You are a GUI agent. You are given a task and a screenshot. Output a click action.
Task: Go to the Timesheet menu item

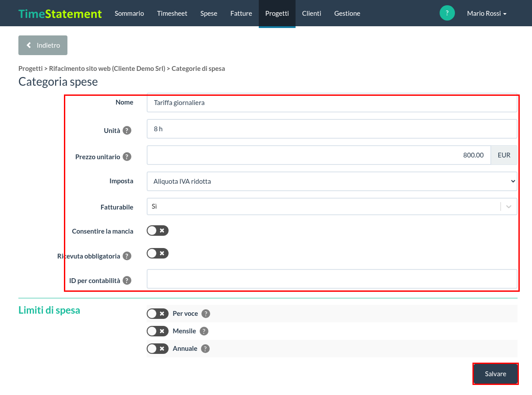(x=172, y=14)
